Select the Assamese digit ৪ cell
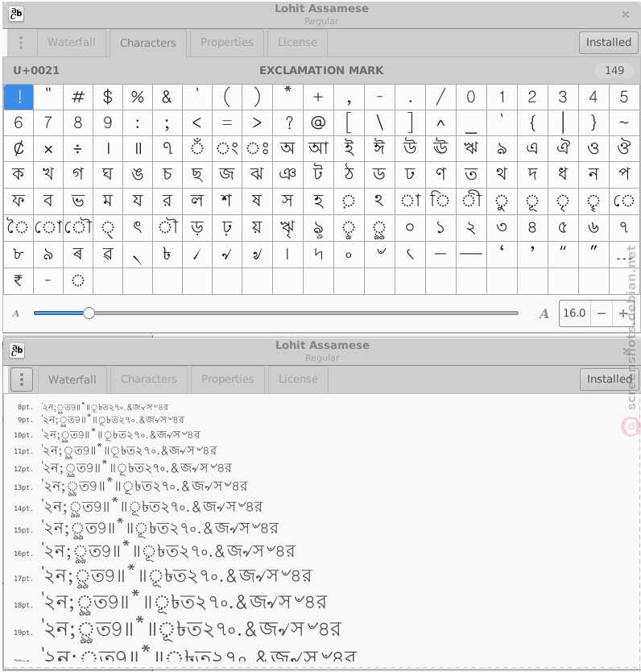Screen dimensions: 641x672 pyautogui.click(x=532, y=227)
